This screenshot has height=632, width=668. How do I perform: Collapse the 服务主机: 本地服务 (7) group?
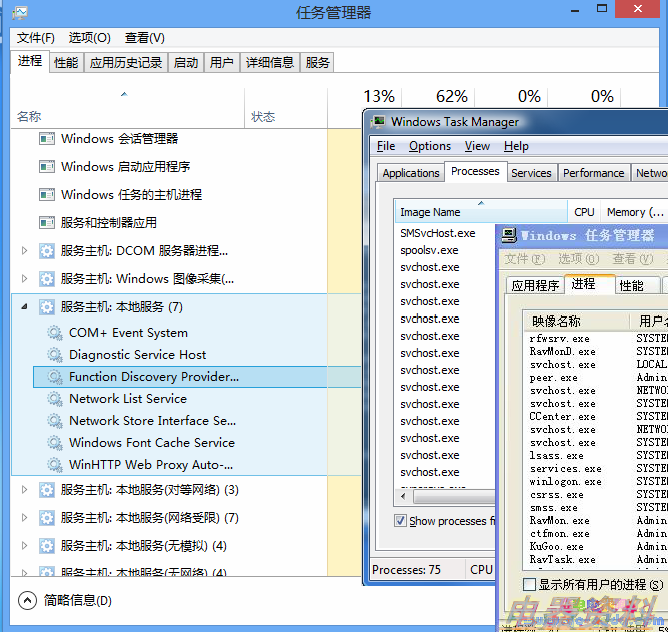click(25, 307)
